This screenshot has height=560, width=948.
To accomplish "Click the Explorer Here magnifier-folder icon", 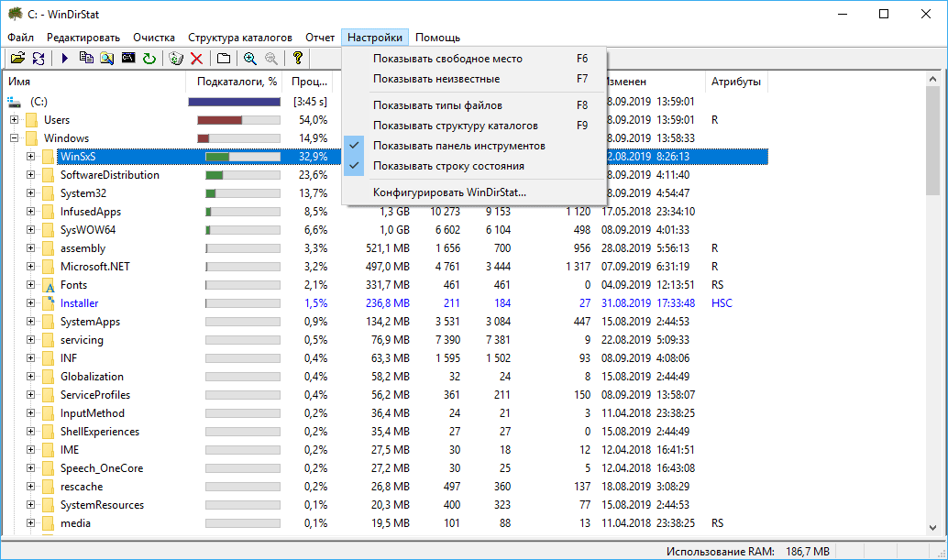I will click(x=107, y=58).
